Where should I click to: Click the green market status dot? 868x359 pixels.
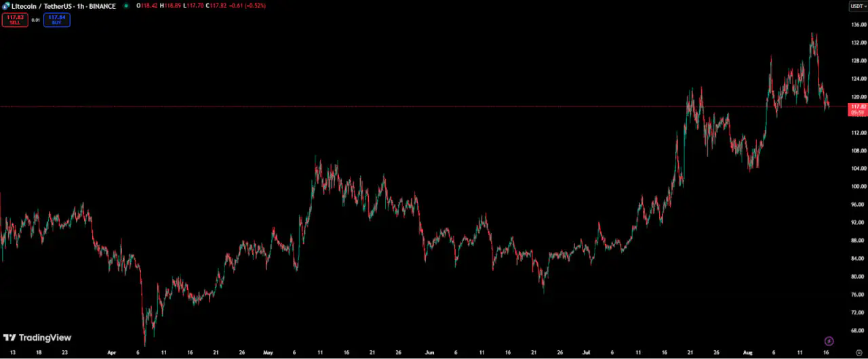coord(126,5)
